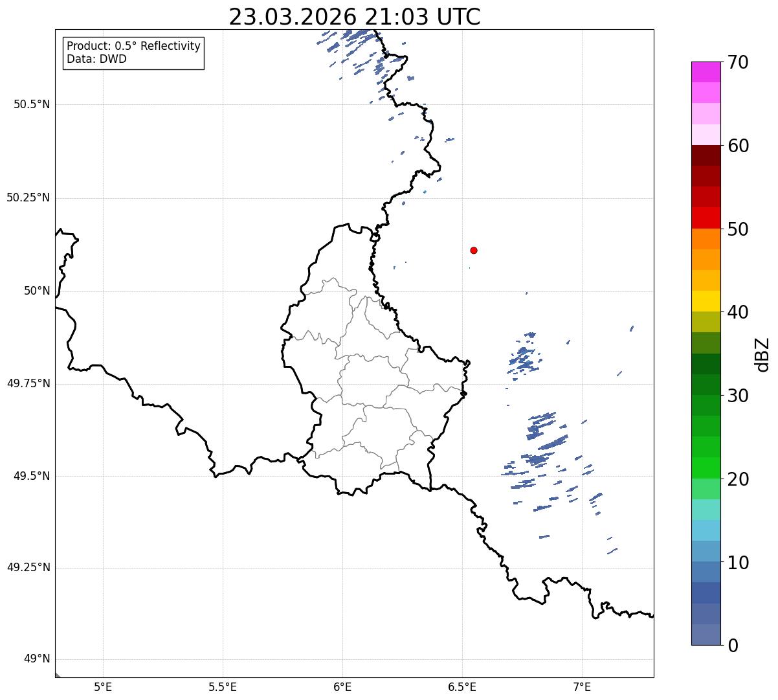Click the 'Product: 0.5° Reflectivity' label
Image resolution: width=778 pixels, height=700 pixels.
(x=134, y=47)
